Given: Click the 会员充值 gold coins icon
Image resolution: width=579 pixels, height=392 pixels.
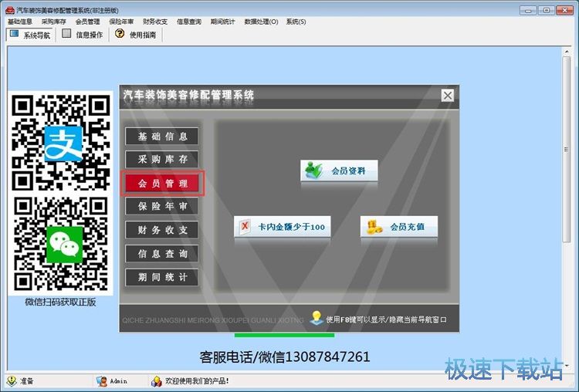Looking at the screenshot, I should tap(374, 227).
